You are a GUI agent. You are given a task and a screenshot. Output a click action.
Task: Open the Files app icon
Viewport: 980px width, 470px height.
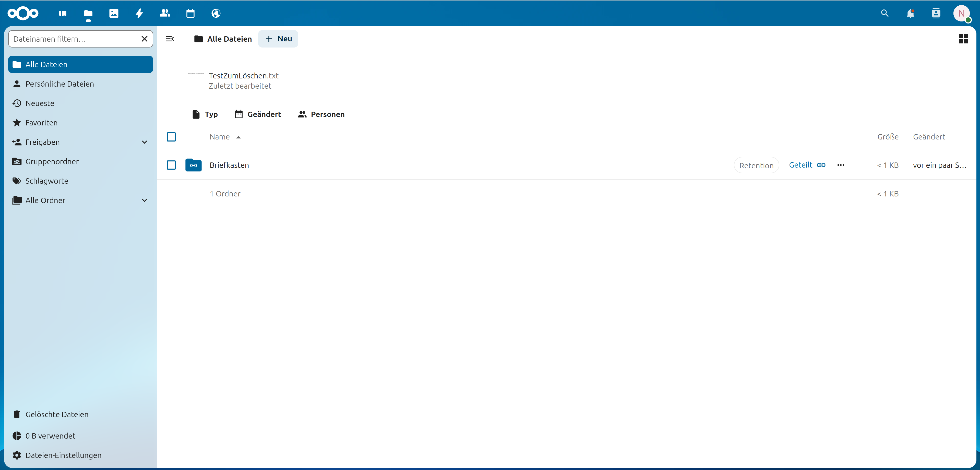point(88,14)
